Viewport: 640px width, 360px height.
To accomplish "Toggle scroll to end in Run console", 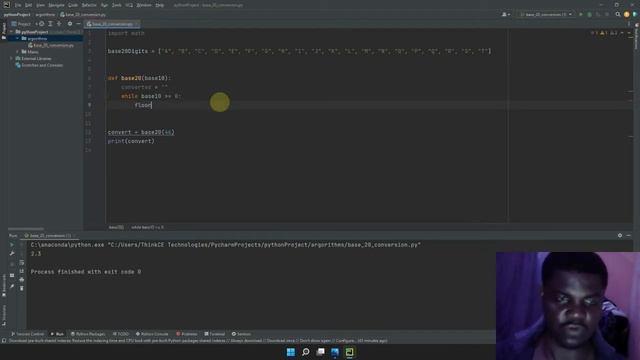I will [x=22, y=271].
